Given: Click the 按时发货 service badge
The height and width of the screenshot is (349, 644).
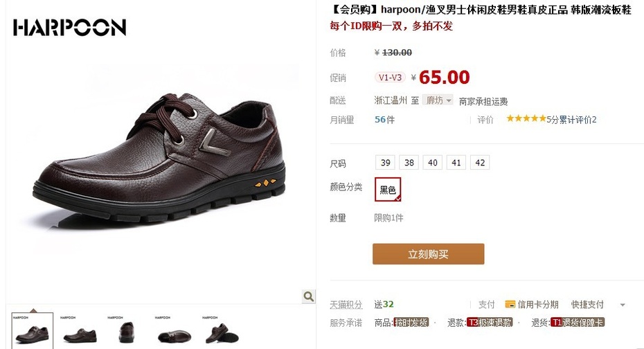Looking at the screenshot, I should [x=411, y=323].
